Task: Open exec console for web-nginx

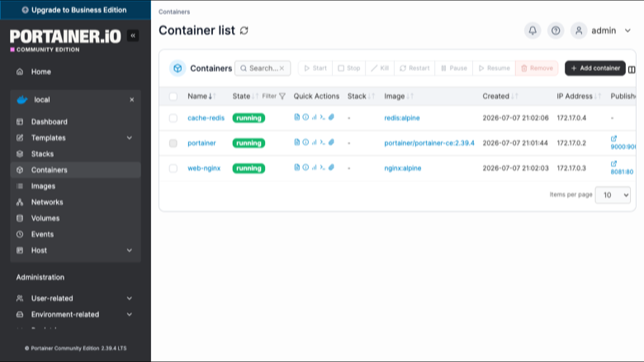Action: (x=322, y=167)
